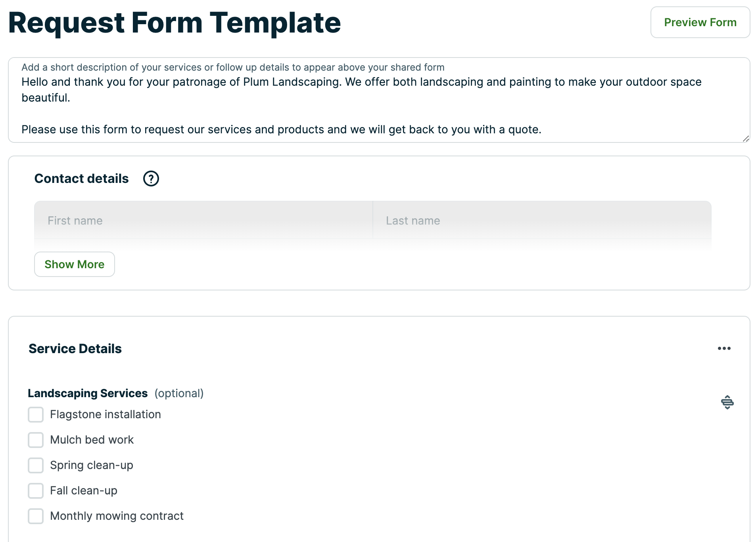Viewport: 756px width, 542px height.
Task: Click the Landscaping Services label
Action: (88, 393)
